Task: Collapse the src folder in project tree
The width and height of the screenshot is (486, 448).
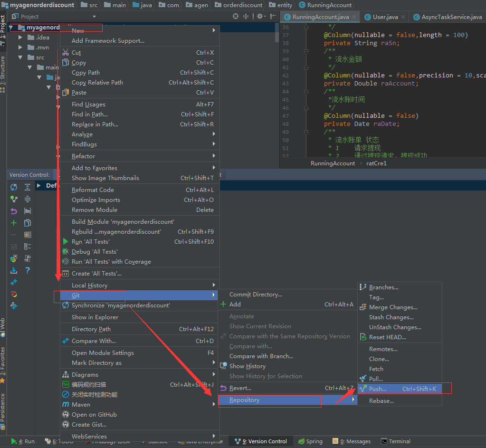Action: coord(20,57)
